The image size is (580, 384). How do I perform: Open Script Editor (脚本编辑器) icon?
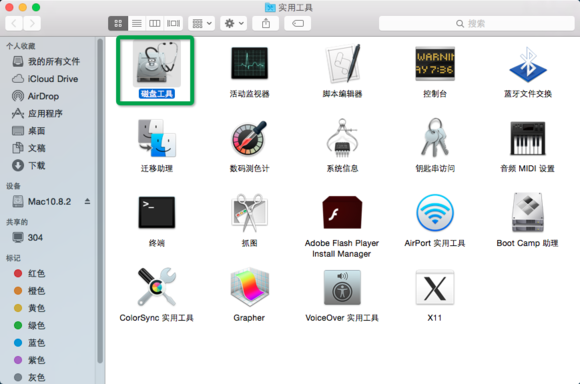coord(343,63)
